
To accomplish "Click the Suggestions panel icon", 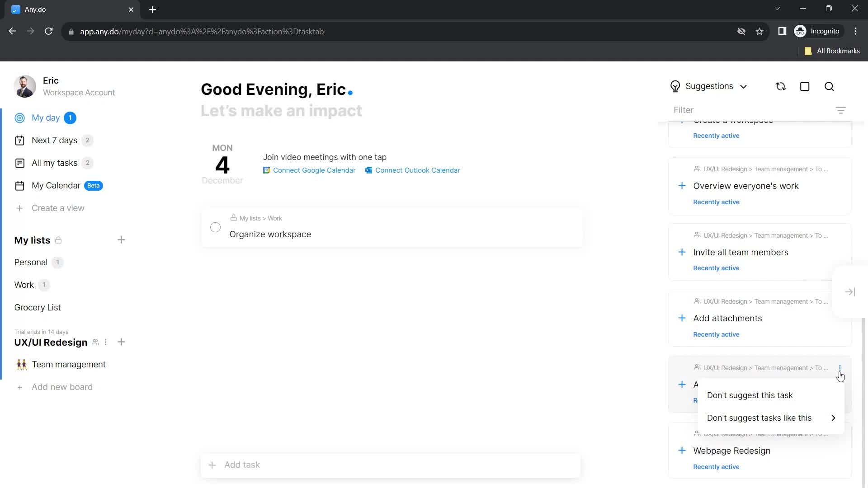I will [x=675, y=86].
